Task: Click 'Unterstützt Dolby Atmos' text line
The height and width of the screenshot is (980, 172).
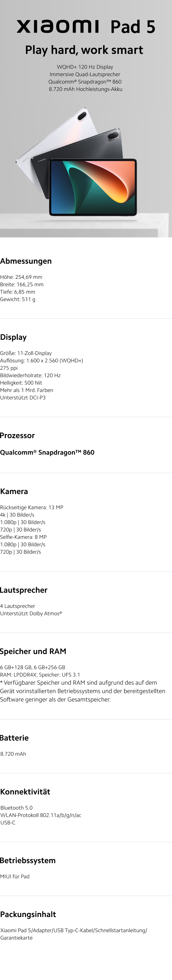Action: 31,614
